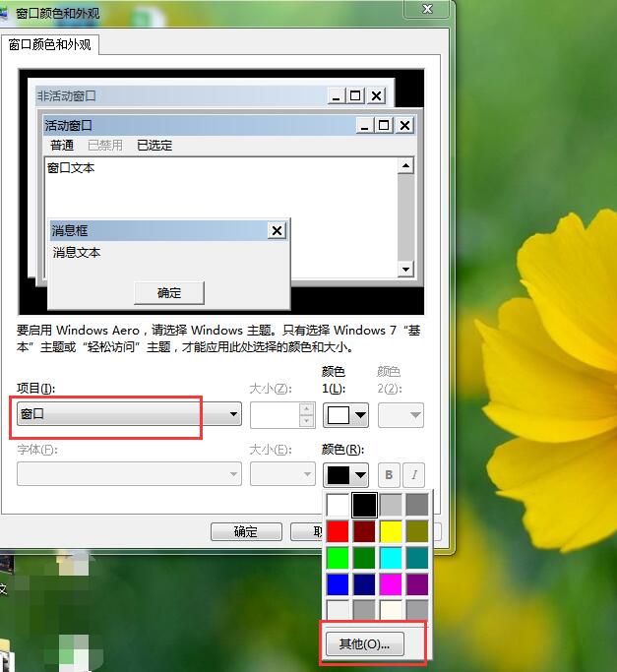Screen dimensions: 617x672
Task: Click the 窗口文本 text in the preview
Action: [71, 168]
